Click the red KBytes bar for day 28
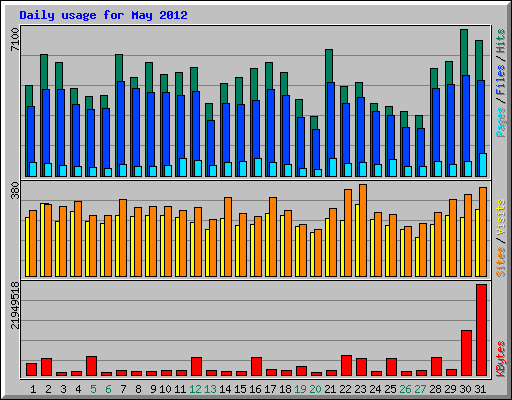512x400 pixels. coord(436,367)
